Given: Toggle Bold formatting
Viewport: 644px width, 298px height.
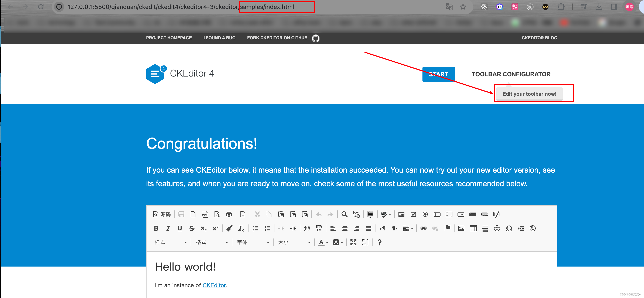Looking at the screenshot, I should pyautogui.click(x=156, y=228).
